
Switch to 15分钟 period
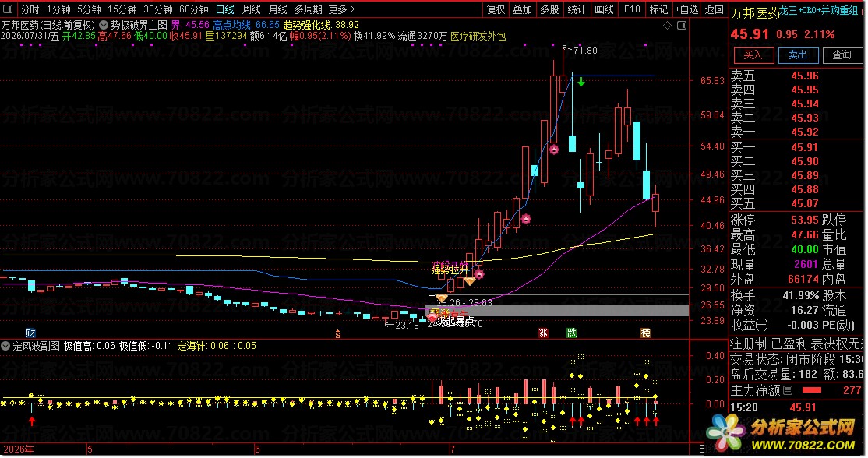click(x=122, y=9)
